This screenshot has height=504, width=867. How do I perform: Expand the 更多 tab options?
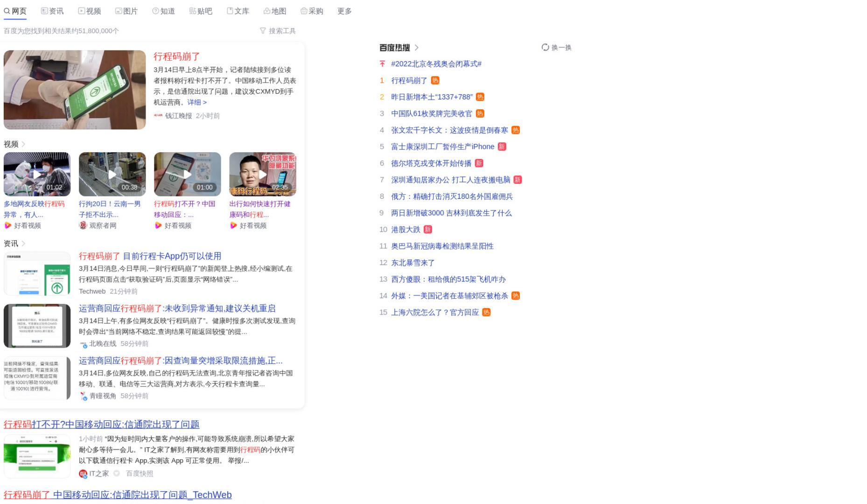(x=344, y=11)
